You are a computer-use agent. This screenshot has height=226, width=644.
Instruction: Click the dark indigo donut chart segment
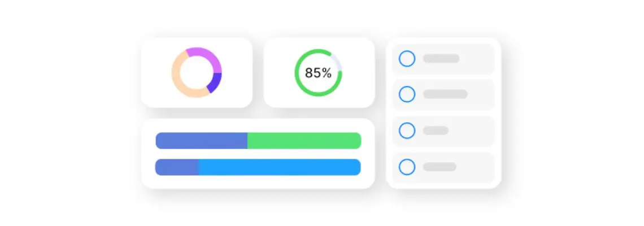tap(216, 82)
